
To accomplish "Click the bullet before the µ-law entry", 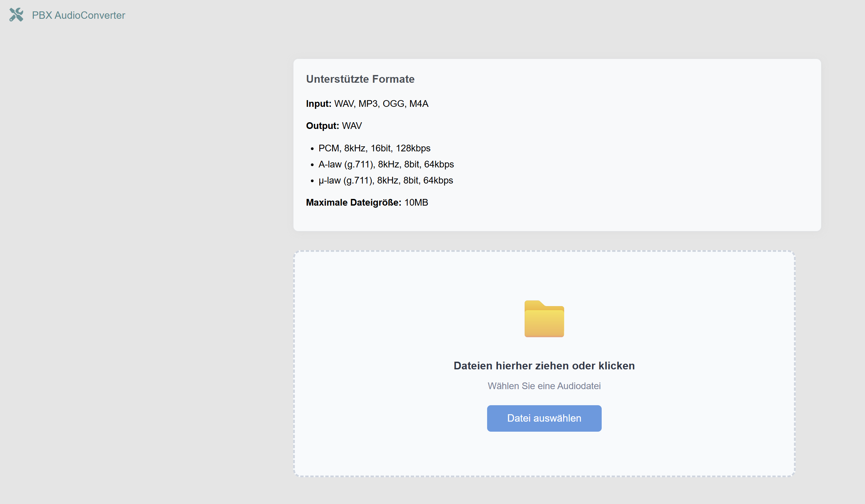I will click(312, 181).
